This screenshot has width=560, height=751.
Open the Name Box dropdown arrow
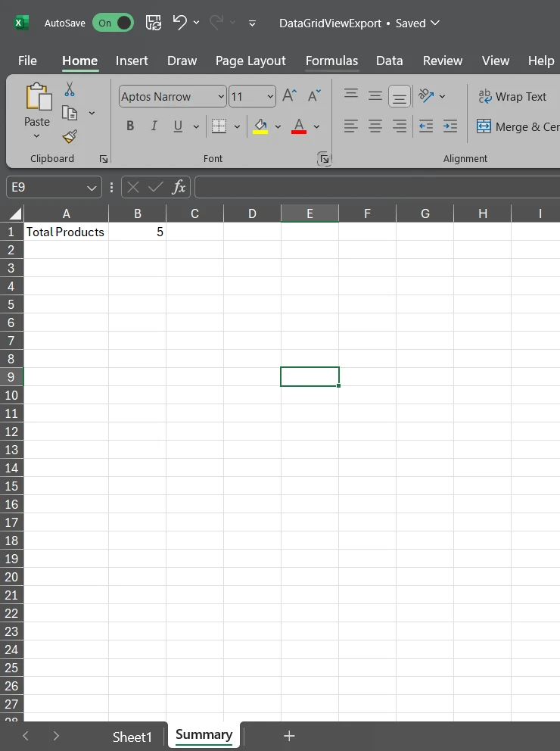coord(92,187)
